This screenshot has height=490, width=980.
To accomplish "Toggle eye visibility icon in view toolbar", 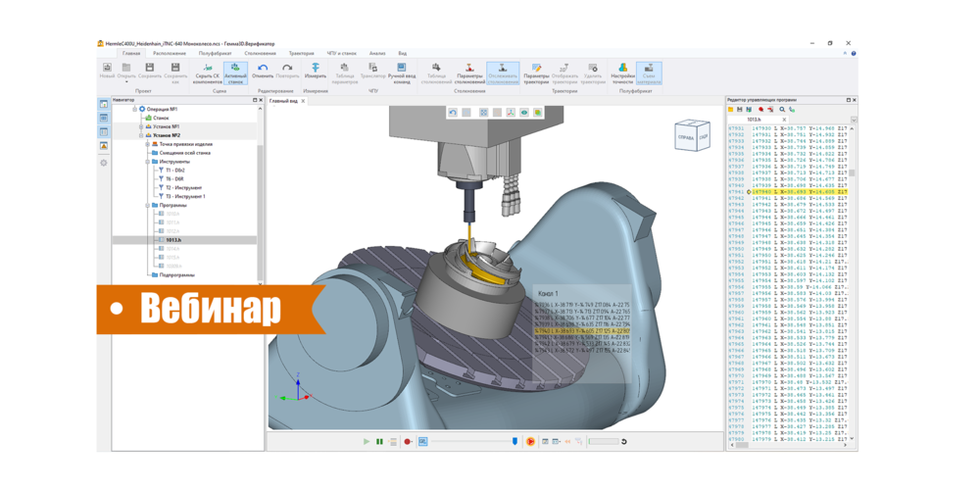I will pyautogui.click(x=524, y=113).
